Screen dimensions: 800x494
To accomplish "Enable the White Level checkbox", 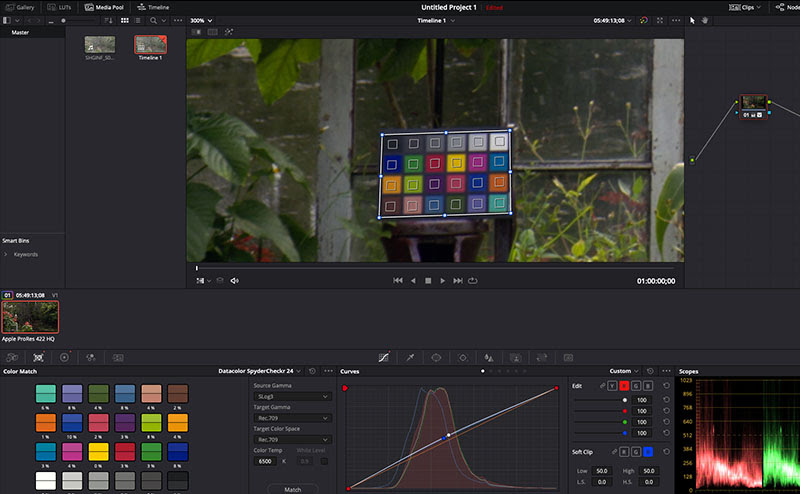I will click(324, 461).
